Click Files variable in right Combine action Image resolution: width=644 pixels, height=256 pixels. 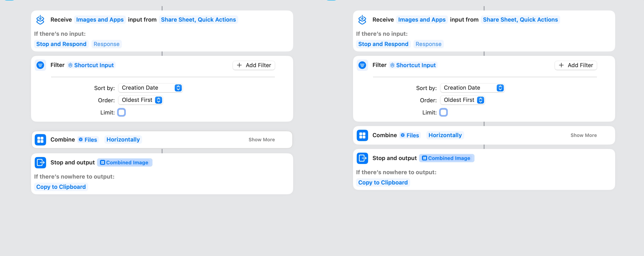410,135
